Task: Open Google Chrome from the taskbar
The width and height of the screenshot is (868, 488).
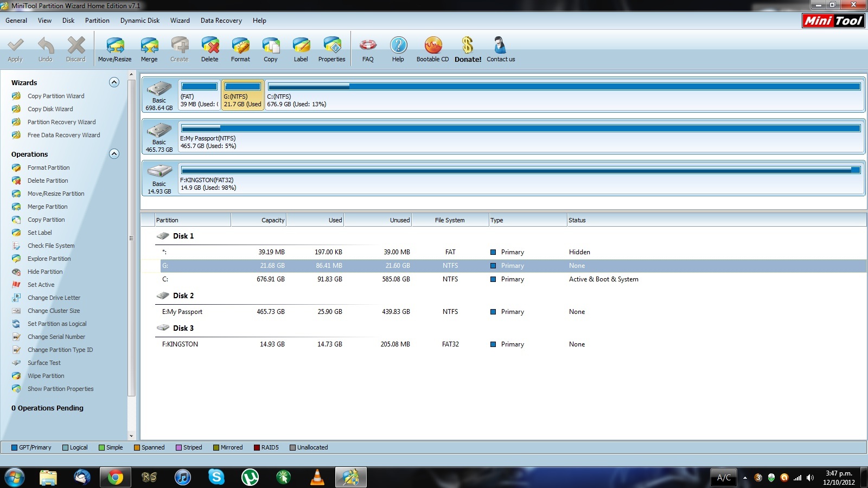Action: pos(115,477)
